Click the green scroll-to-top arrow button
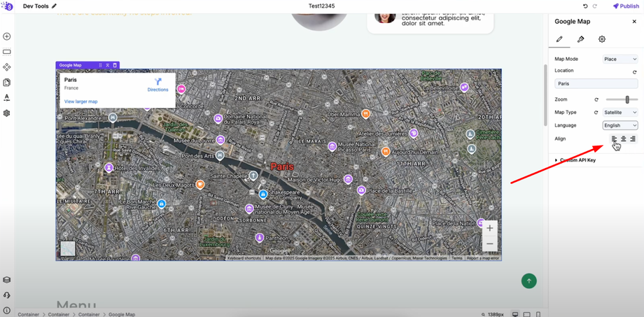Screen dimensions: 644x317 529,281
